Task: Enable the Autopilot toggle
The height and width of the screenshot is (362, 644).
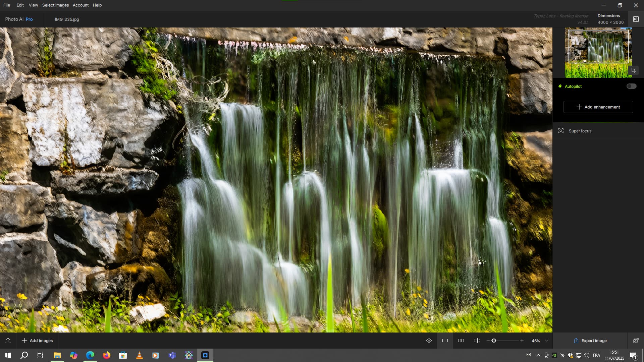Action: (x=631, y=86)
